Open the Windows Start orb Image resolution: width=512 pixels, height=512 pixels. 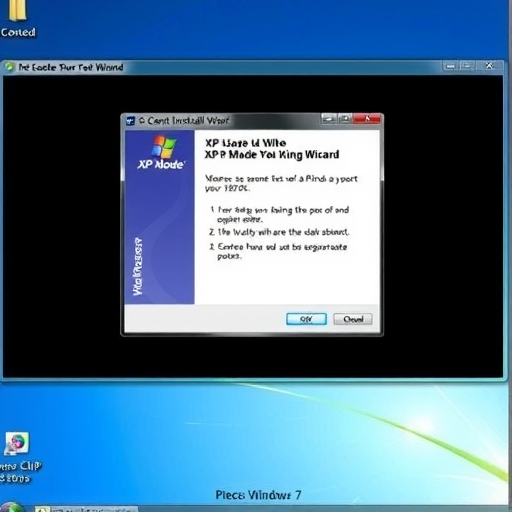pyautogui.click(x=12, y=507)
